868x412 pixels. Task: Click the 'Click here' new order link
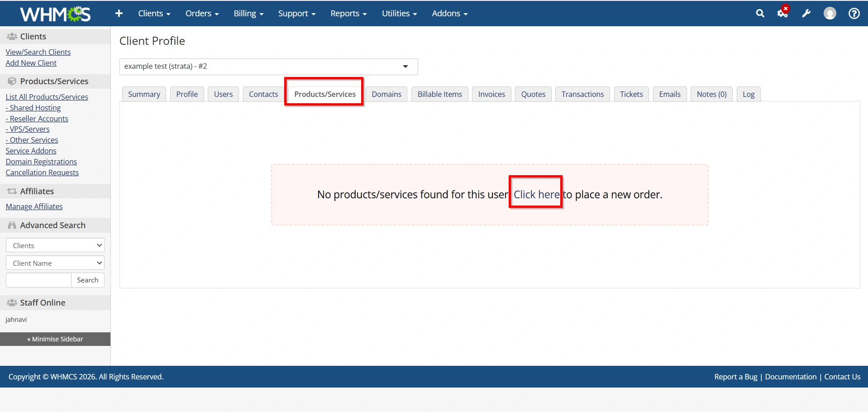[x=536, y=195]
